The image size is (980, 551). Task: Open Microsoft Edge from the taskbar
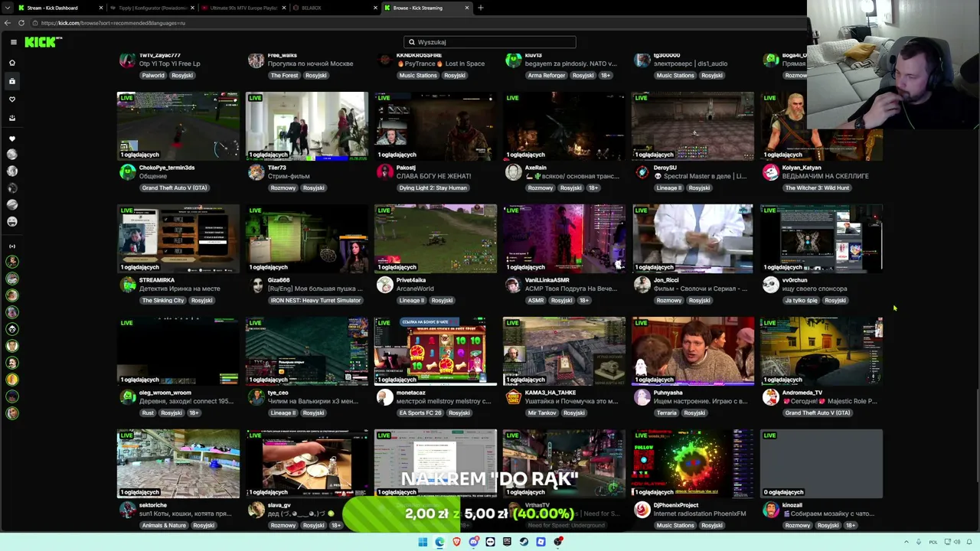[x=439, y=542]
